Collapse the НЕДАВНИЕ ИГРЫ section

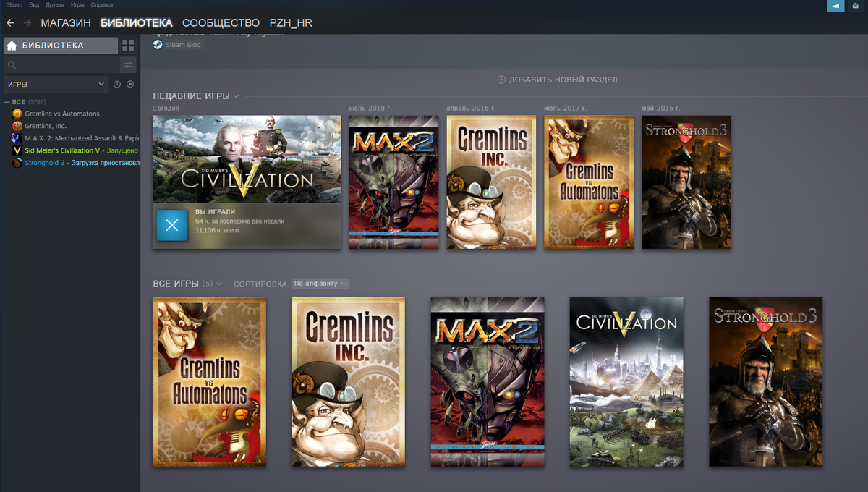click(x=236, y=95)
